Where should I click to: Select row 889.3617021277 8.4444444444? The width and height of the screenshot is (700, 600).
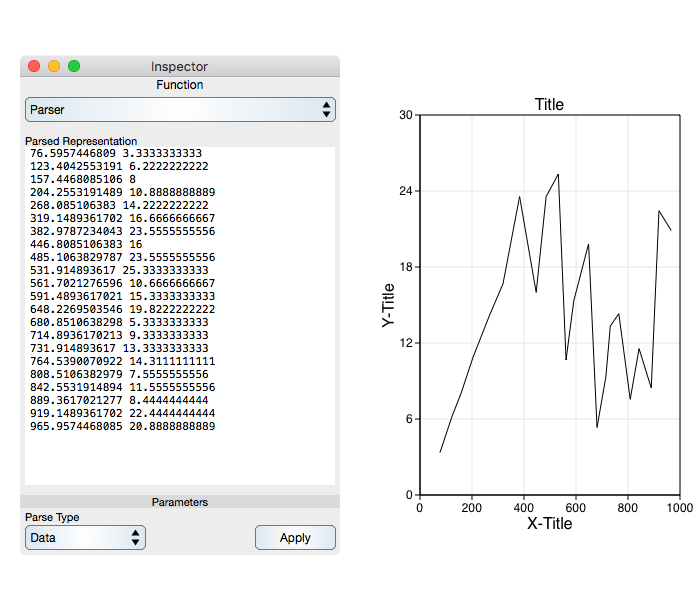119,400
